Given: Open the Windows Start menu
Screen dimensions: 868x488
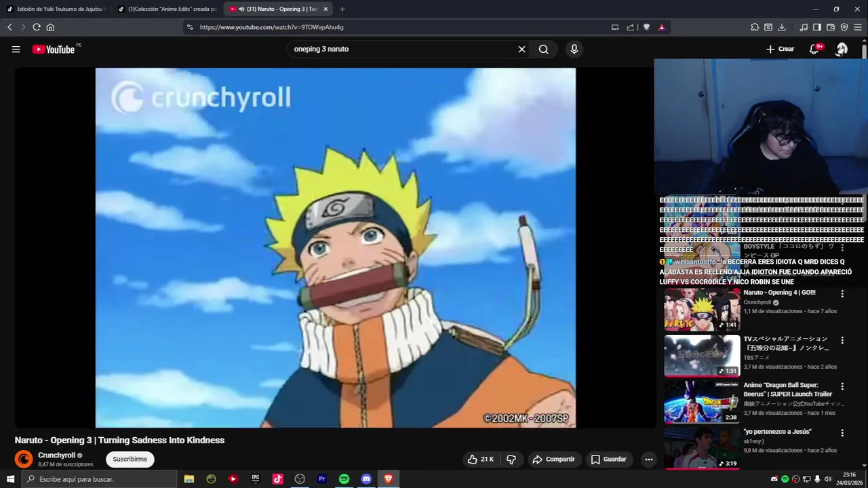Looking at the screenshot, I should tap(10, 479).
